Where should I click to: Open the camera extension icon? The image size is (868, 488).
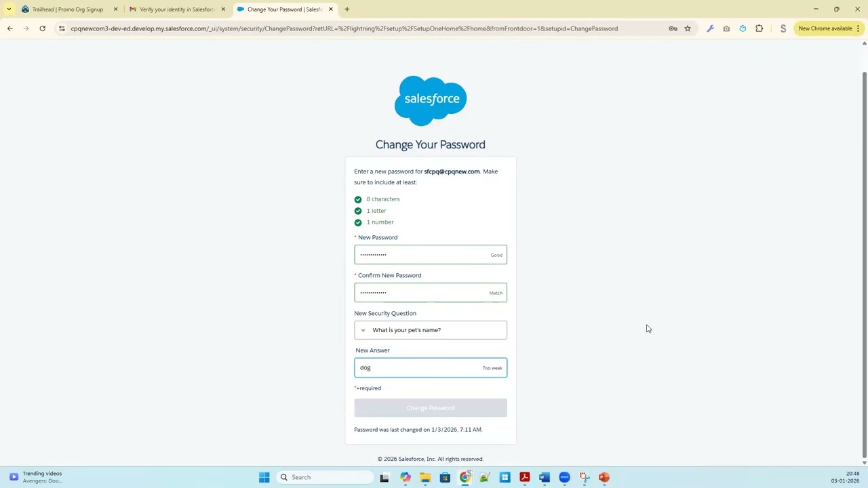726,28
